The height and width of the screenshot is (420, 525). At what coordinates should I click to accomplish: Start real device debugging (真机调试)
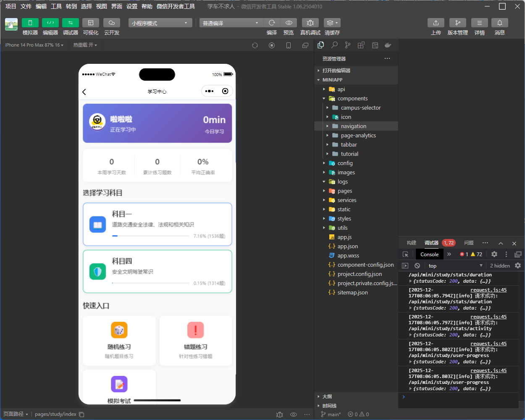(310, 23)
